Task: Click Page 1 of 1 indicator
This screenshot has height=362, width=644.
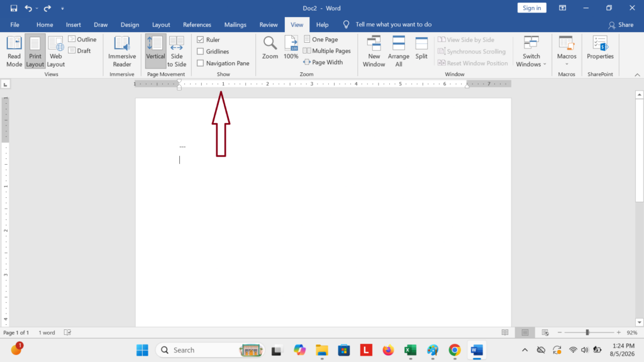Action: pos(16,332)
